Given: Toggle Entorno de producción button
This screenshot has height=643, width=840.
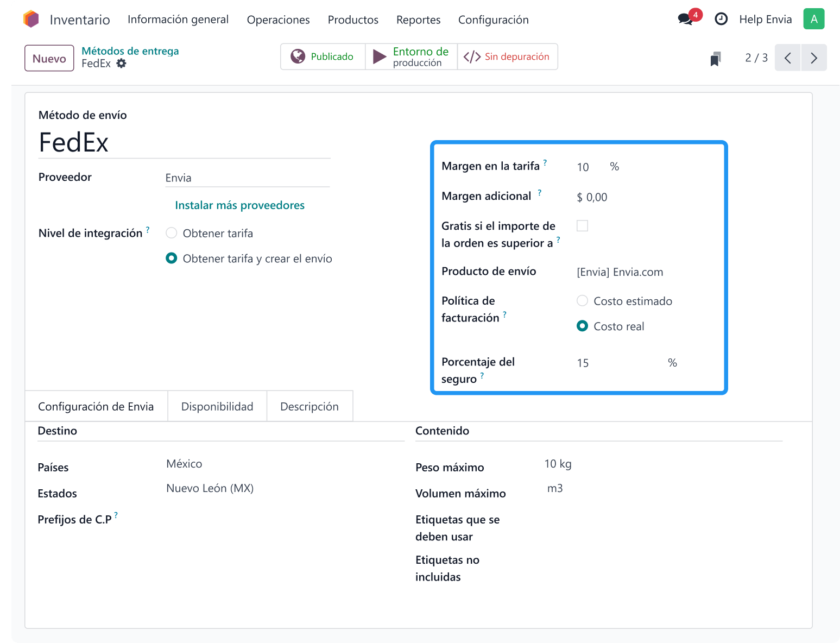Looking at the screenshot, I should tap(412, 56).
